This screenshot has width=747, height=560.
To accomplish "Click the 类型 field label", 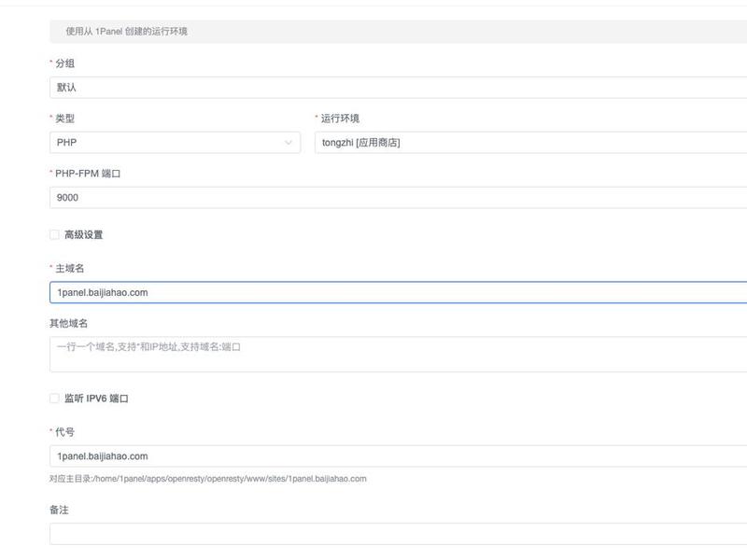I will pyautogui.click(x=64, y=119).
